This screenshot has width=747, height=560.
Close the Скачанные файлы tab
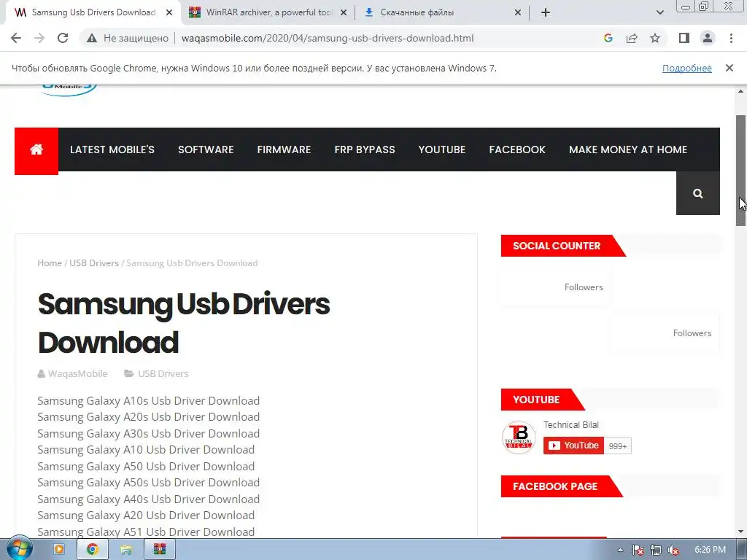pos(518,12)
